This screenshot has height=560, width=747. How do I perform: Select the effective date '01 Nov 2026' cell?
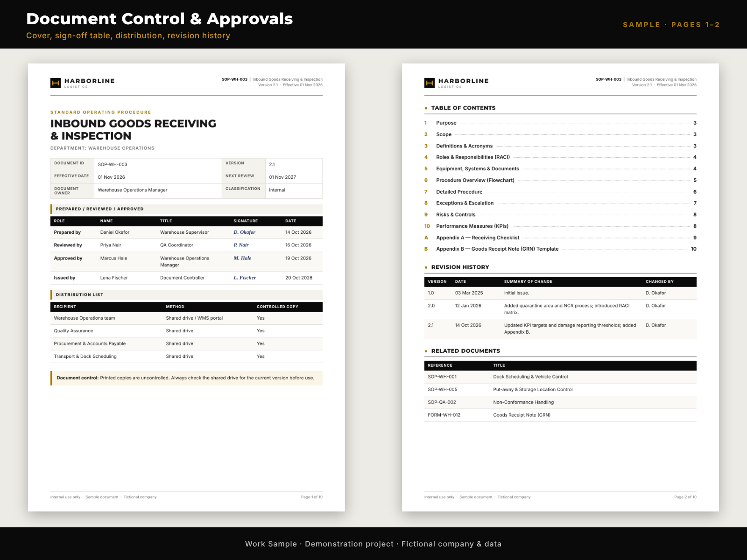click(158, 177)
